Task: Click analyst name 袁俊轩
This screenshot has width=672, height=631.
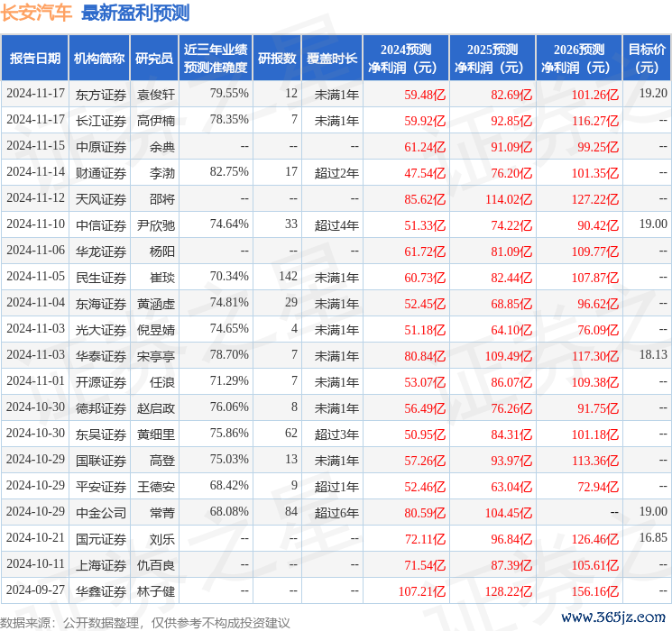Action: click(x=156, y=95)
